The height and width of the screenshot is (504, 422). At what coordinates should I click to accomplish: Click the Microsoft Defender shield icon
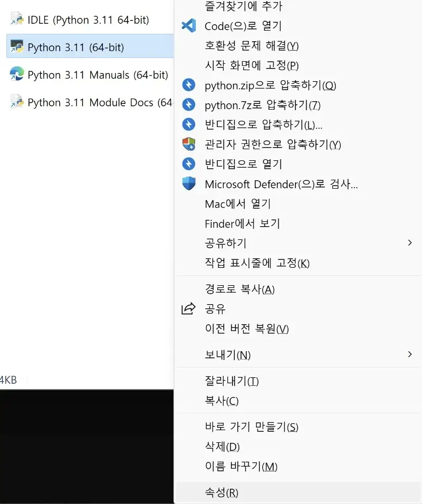pos(189,184)
